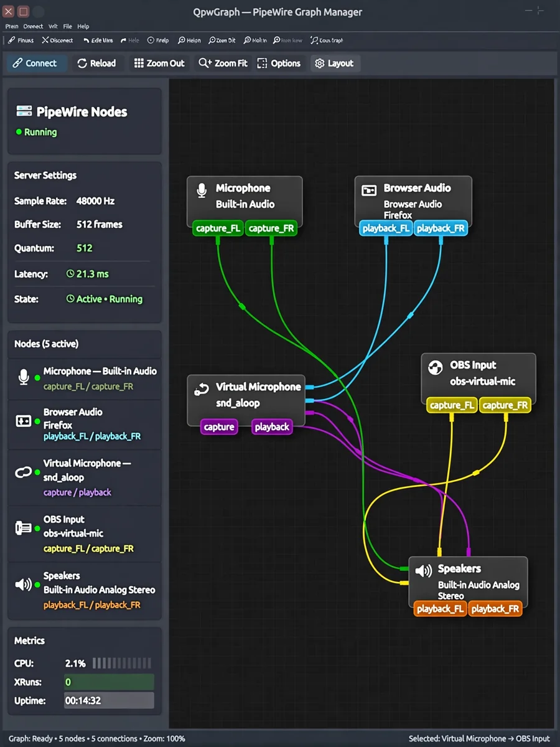Open the File menu
This screenshot has height=747, width=560.
(x=67, y=26)
